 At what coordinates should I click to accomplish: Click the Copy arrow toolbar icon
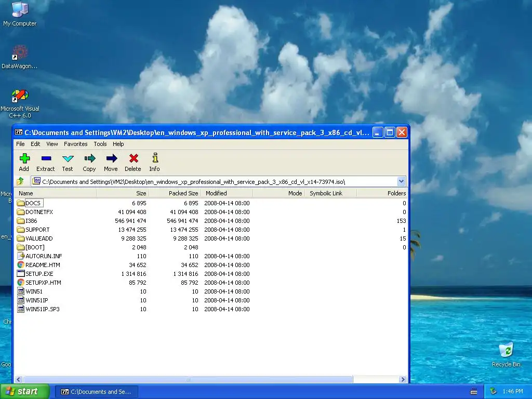tap(89, 158)
